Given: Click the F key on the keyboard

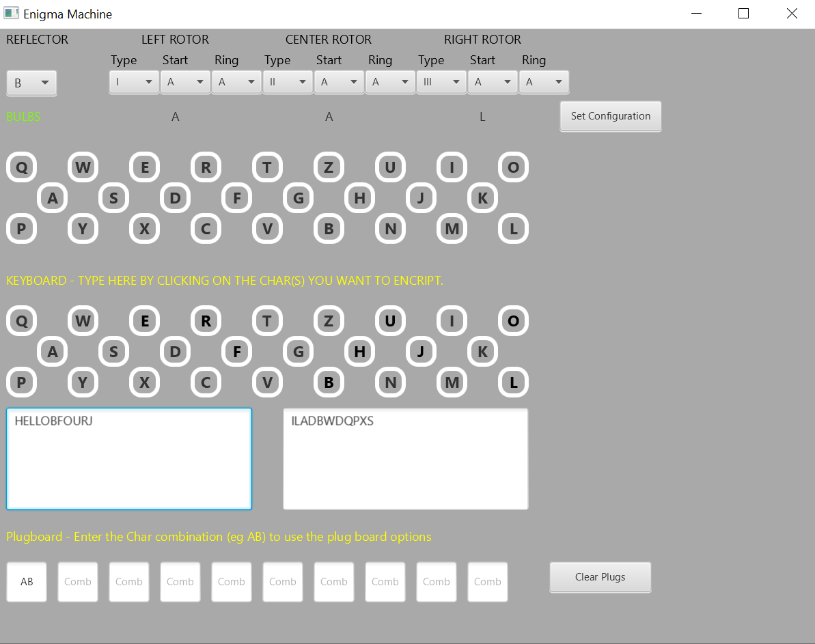Looking at the screenshot, I should pos(236,352).
